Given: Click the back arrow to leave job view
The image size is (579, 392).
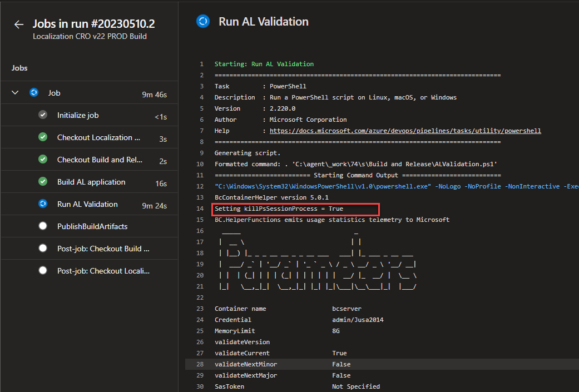Looking at the screenshot, I should coord(18,24).
